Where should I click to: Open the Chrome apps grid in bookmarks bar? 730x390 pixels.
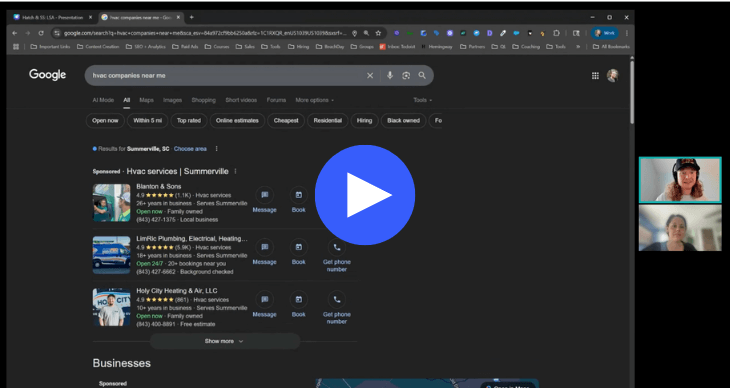tap(16, 47)
